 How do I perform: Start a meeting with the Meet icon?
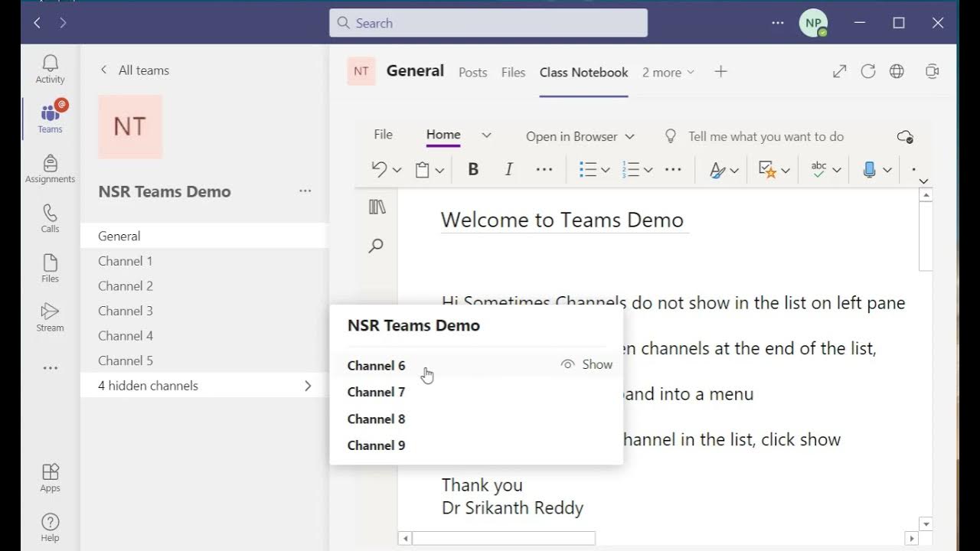coord(932,71)
